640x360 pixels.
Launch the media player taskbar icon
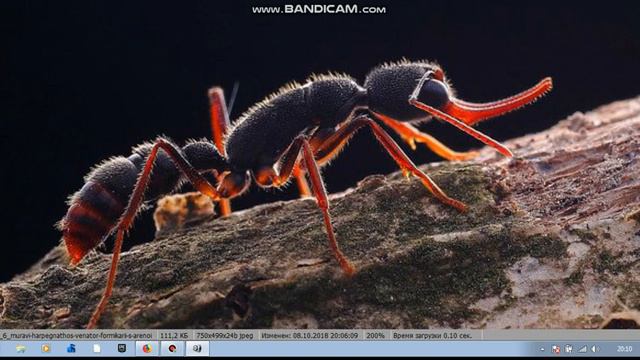[x=46, y=349]
